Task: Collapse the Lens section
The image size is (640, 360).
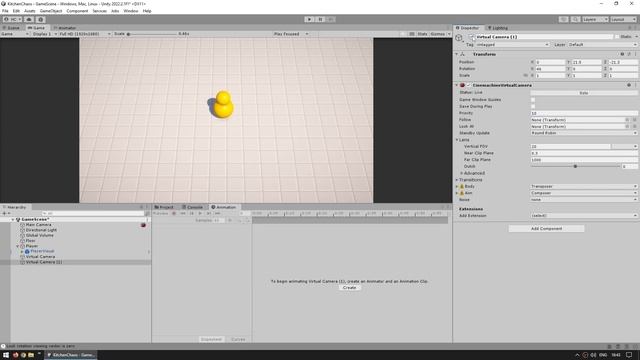Action: point(457,140)
